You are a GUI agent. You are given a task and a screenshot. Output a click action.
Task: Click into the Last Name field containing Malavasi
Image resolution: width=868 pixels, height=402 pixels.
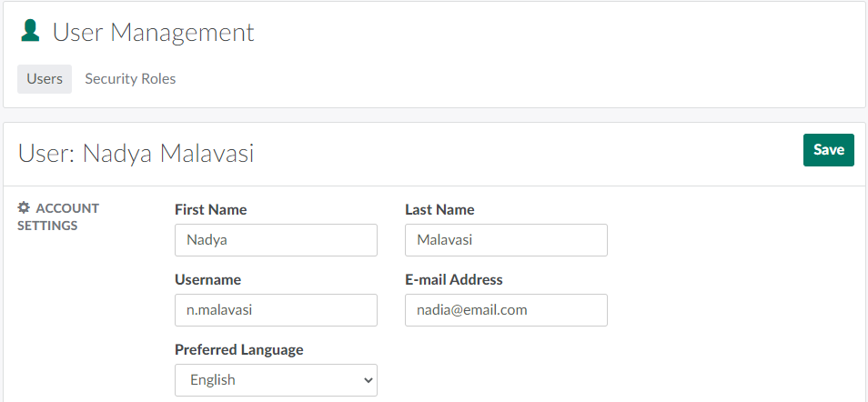point(506,240)
